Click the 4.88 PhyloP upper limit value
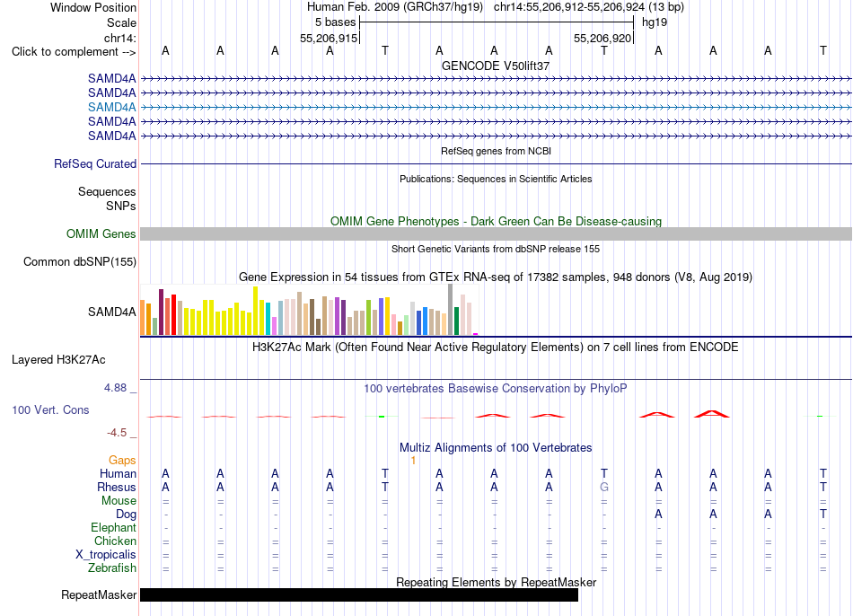Screen dimensions: 853x616 [115, 387]
